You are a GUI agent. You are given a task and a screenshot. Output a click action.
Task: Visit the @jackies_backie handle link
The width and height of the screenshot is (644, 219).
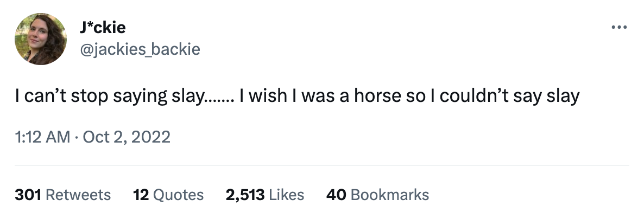(x=140, y=50)
